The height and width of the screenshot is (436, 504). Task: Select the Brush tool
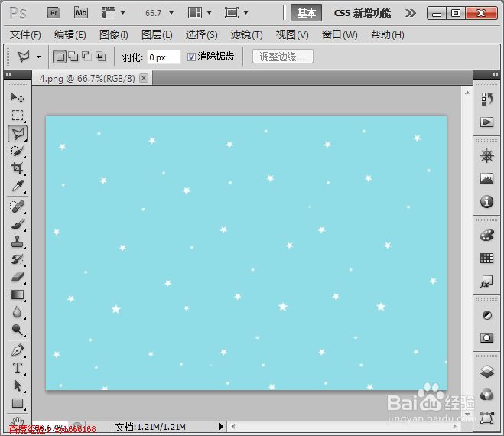(18, 224)
